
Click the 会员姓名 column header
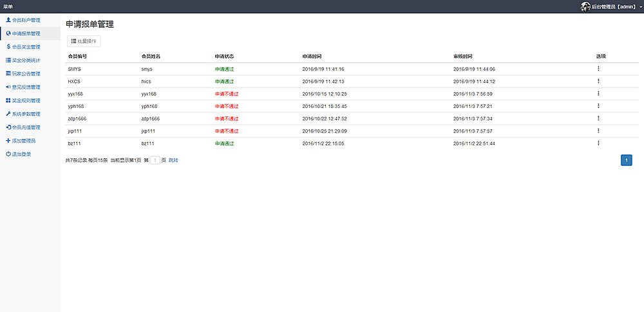151,56
